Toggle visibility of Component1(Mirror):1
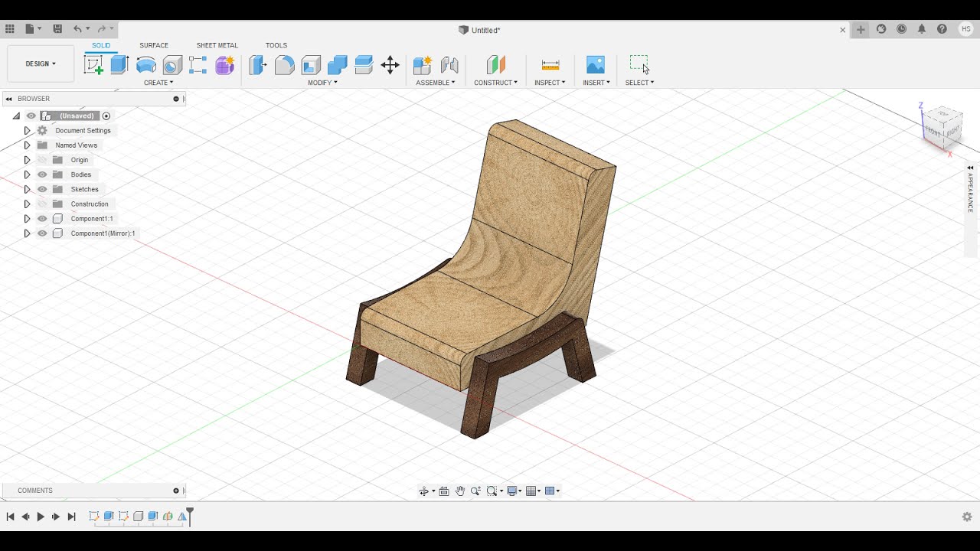980x551 pixels. tap(42, 233)
